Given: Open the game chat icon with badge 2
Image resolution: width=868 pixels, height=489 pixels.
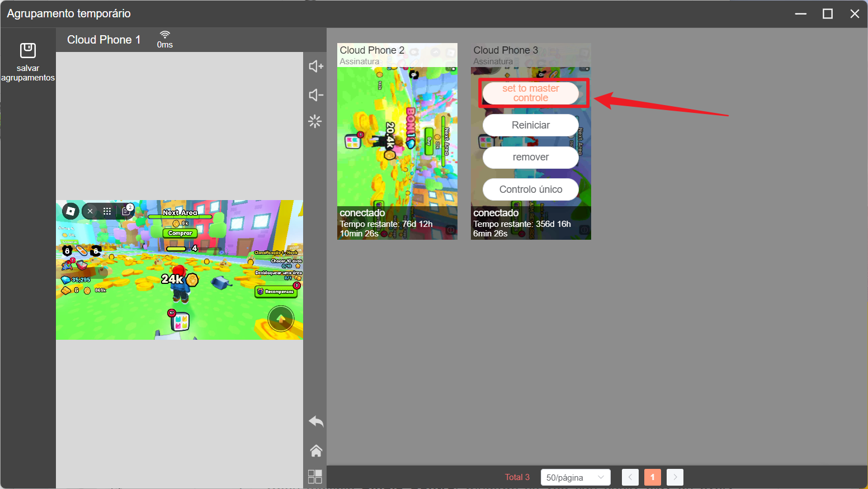Looking at the screenshot, I should (x=127, y=210).
